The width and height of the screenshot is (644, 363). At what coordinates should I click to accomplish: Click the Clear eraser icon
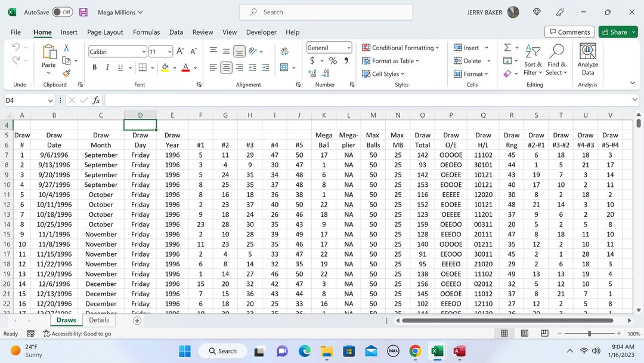[507, 73]
